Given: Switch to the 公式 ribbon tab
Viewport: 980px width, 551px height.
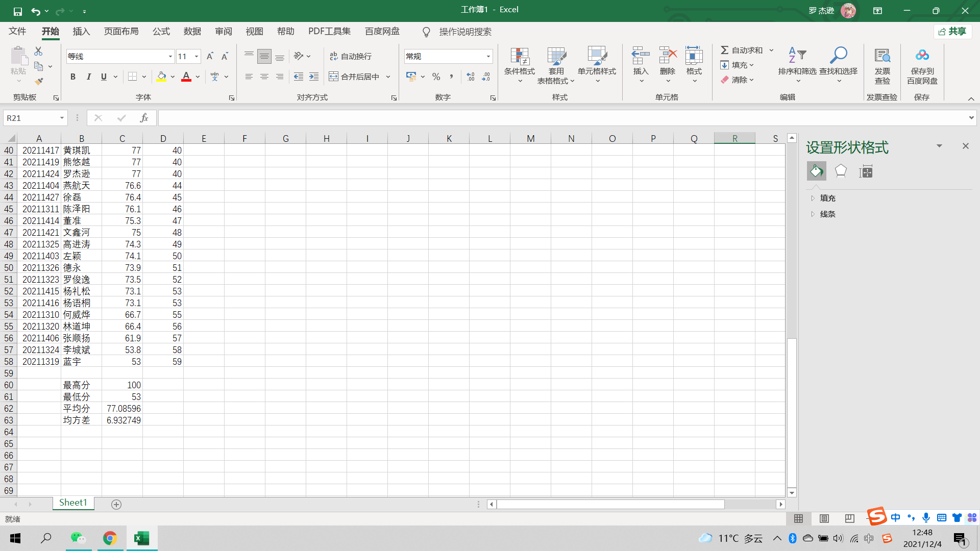Looking at the screenshot, I should pos(161,32).
